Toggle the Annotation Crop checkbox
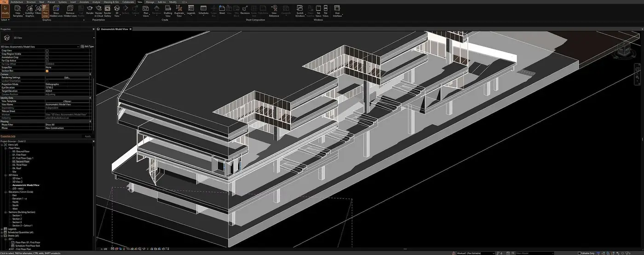This screenshot has height=255, width=644. [47, 57]
